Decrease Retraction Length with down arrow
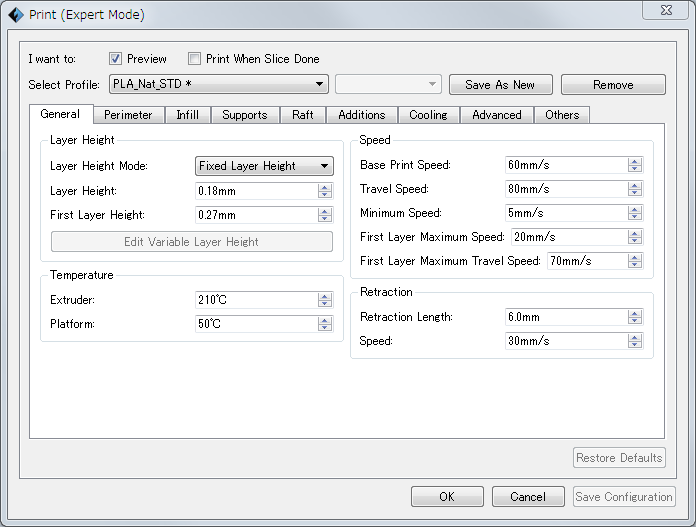This screenshot has width=696, height=527. [635, 321]
